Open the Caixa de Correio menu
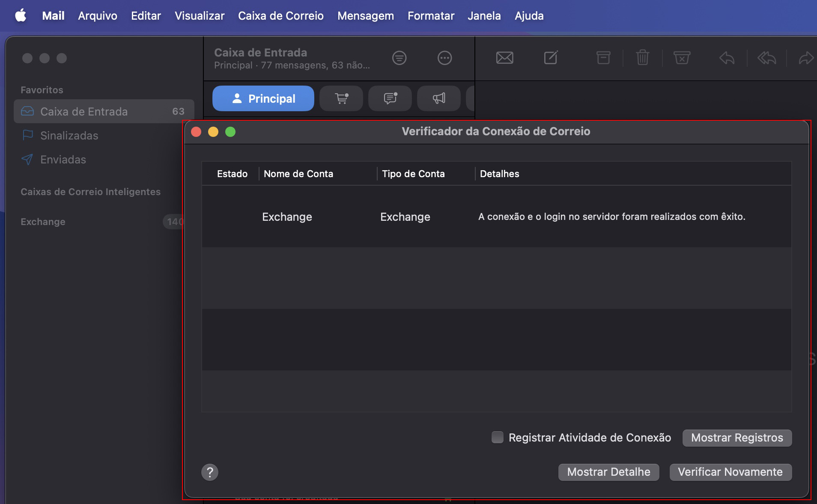817x504 pixels. point(280,16)
